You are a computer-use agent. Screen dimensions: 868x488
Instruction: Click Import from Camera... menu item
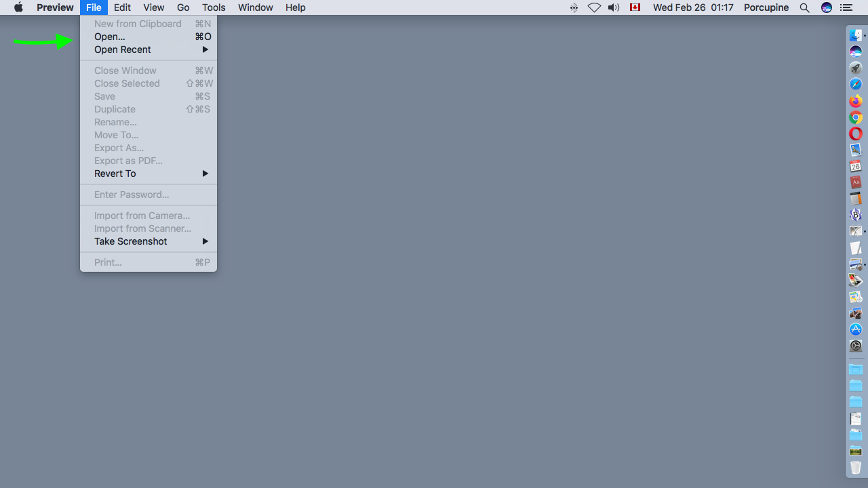149,216
